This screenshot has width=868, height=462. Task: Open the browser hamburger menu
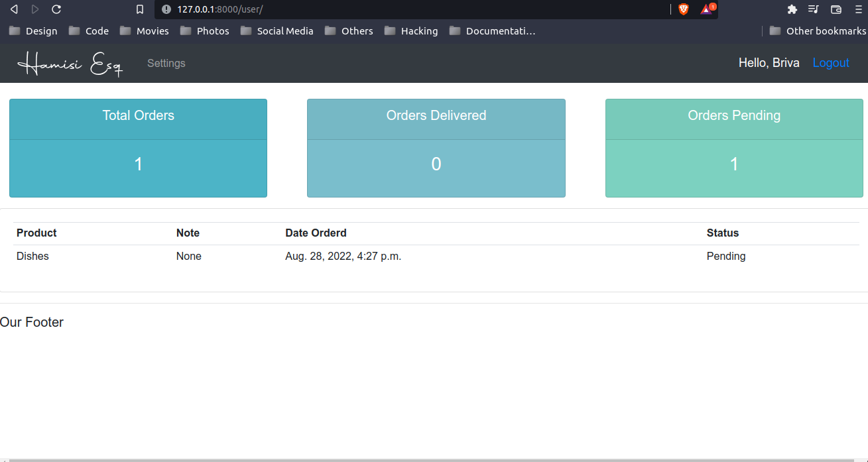click(x=858, y=9)
